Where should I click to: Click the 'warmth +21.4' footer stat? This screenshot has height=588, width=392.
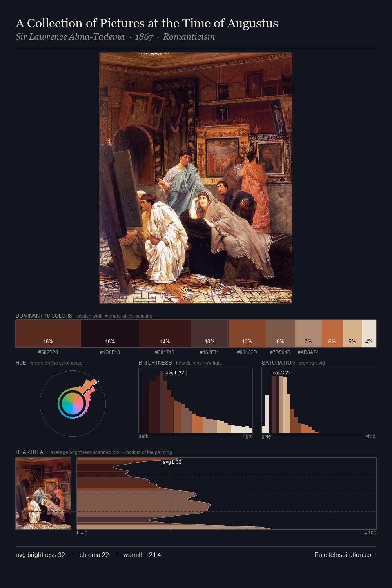coord(142,555)
